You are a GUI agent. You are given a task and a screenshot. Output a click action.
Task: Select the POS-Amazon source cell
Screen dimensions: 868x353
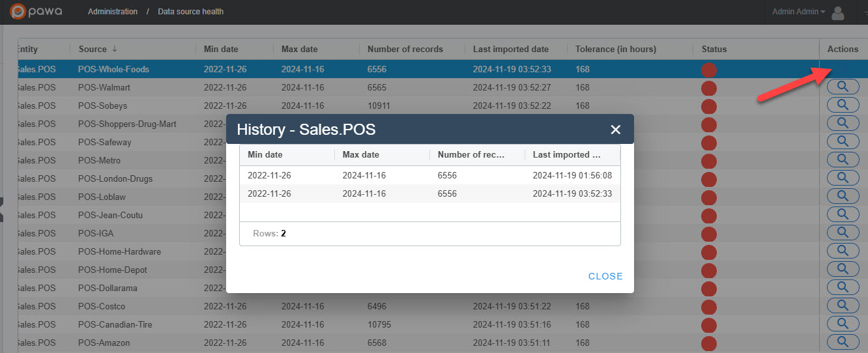coord(104,343)
